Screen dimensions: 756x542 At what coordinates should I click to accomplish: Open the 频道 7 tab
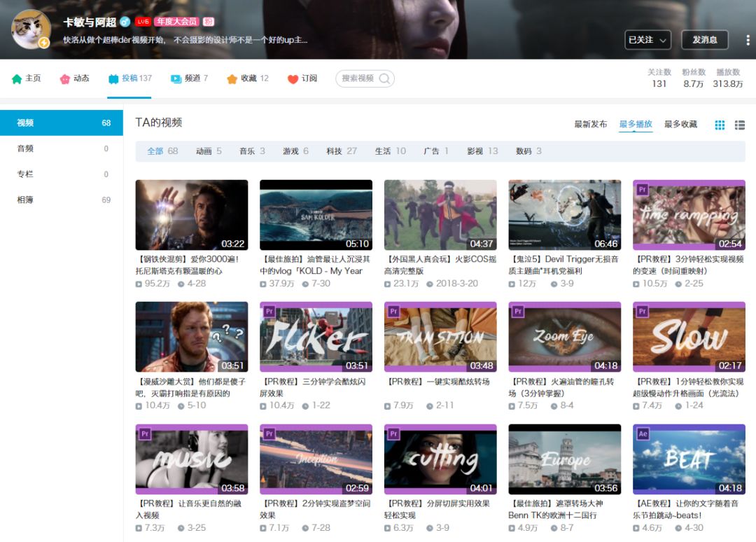coord(189,78)
